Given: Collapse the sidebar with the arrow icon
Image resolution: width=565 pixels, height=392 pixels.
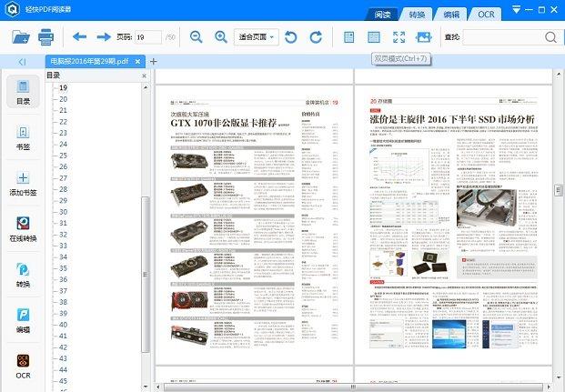Looking at the screenshot, I should (x=22, y=62).
